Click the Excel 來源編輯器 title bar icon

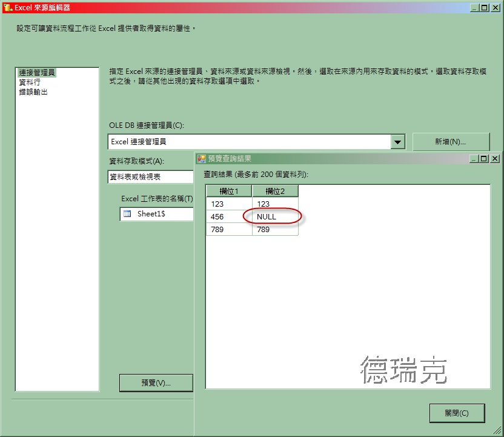[x=8, y=7]
